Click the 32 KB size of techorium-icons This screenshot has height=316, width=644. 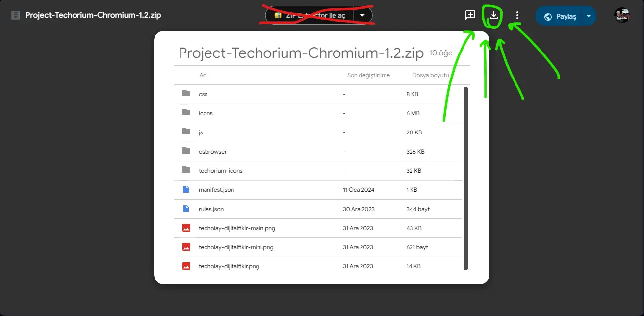click(x=414, y=171)
